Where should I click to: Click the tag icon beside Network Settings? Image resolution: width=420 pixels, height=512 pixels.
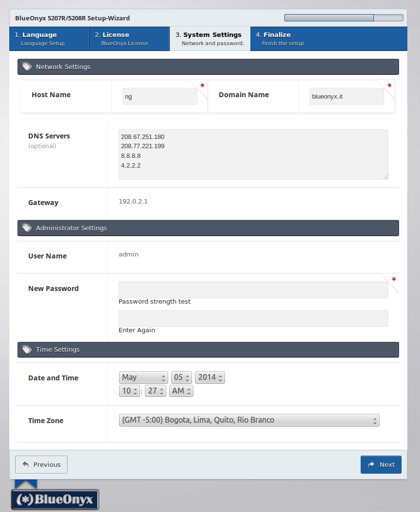pyautogui.click(x=27, y=67)
